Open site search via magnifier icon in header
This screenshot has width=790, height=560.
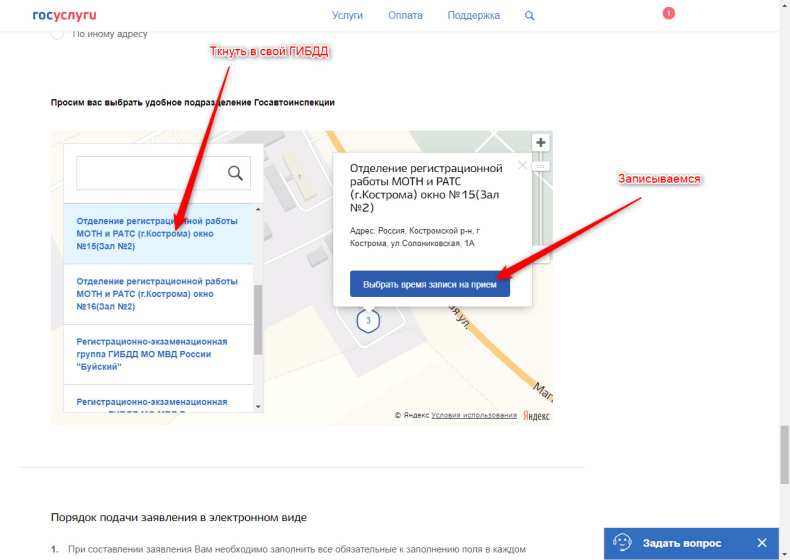click(x=530, y=16)
